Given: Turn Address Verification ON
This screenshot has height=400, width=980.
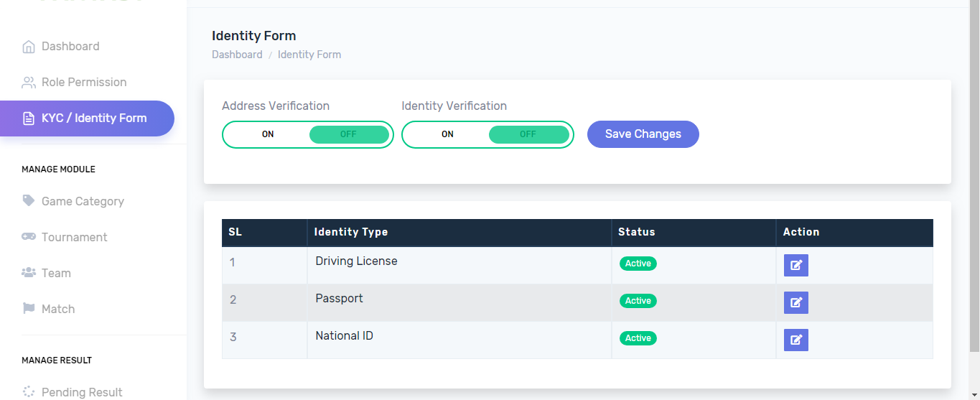Looking at the screenshot, I should pos(268,134).
